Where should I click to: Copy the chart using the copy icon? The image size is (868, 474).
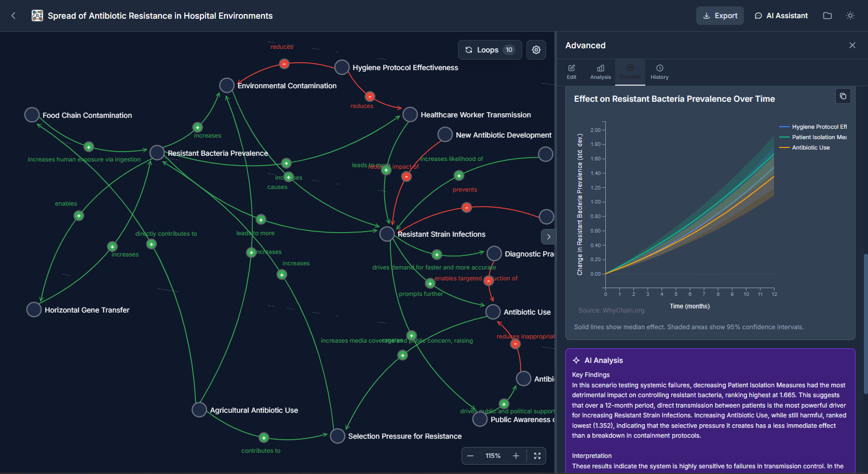(x=843, y=96)
